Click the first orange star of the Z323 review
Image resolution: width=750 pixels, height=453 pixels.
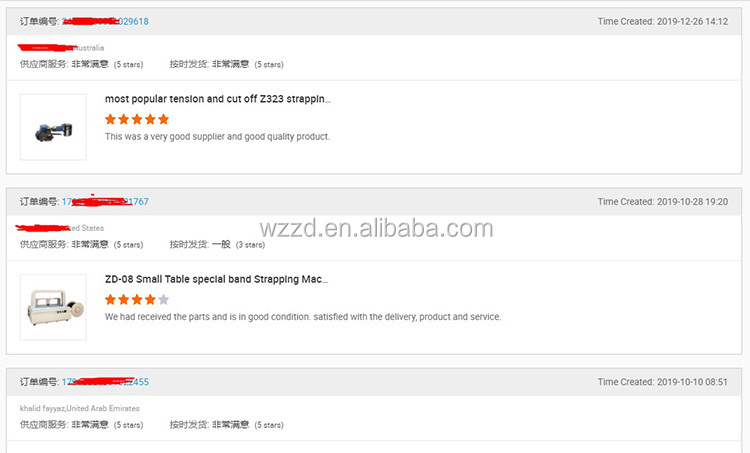pyautogui.click(x=110, y=119)
